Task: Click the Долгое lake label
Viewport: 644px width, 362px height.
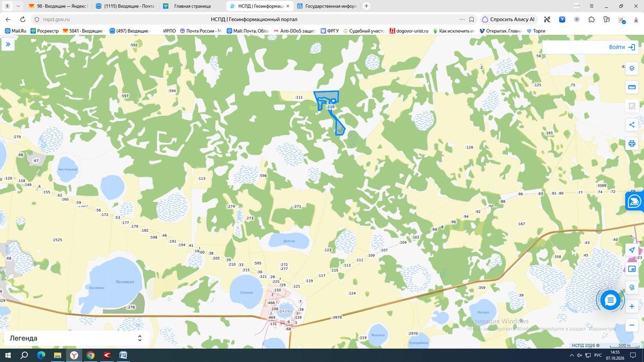Action: tap(289, 241)
